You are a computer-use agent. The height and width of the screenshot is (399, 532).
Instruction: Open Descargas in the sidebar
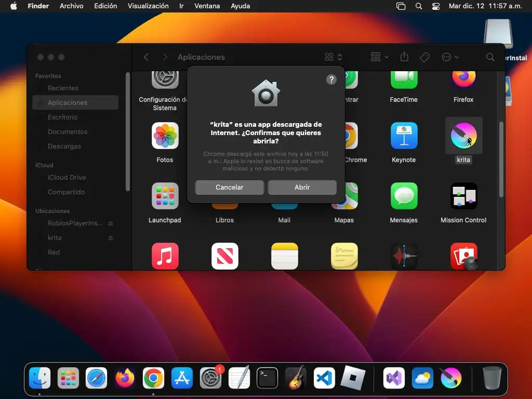pyautogui.click(x=75, y=146)
